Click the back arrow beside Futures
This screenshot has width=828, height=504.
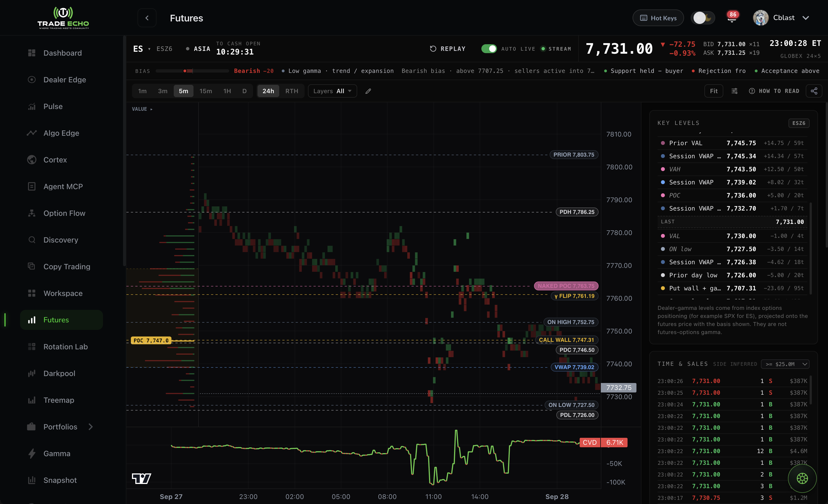tap(147, 18)
